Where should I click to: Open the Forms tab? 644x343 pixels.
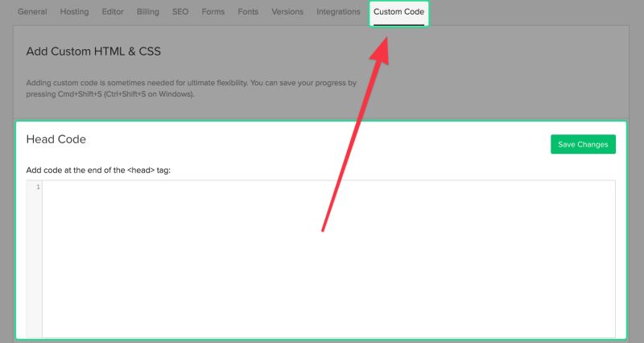[213, 12]
